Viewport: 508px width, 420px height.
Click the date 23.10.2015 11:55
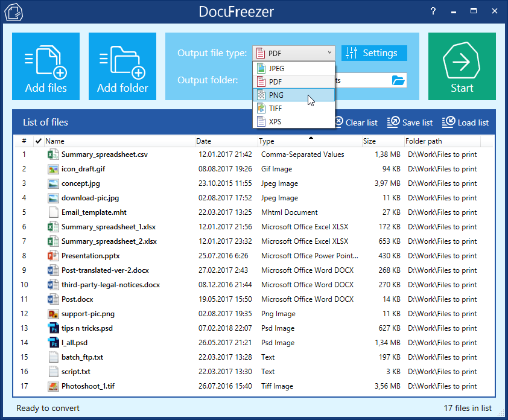click(225, 183)
